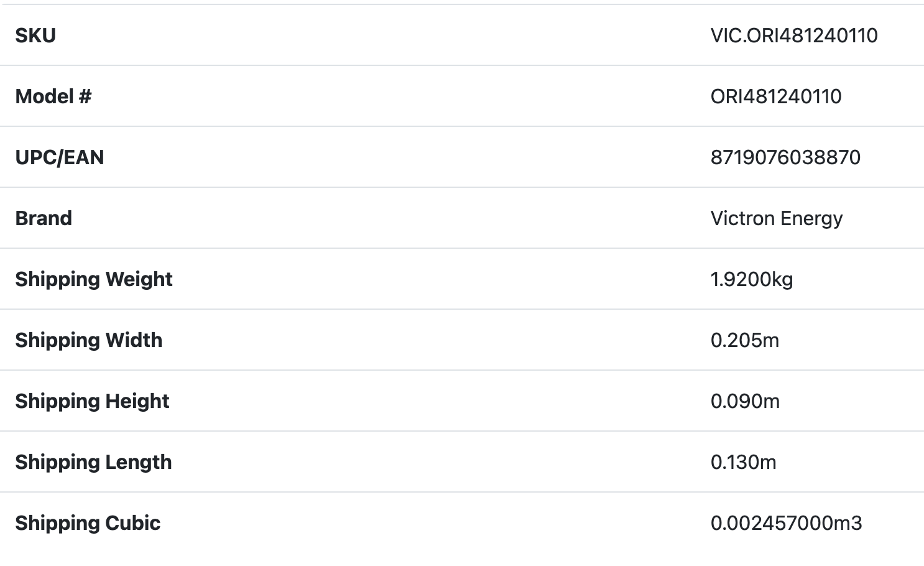The image size is (924, 566).
Task: Select the VIC.ORI481240110 SKU value
Action: click(794, 35)
